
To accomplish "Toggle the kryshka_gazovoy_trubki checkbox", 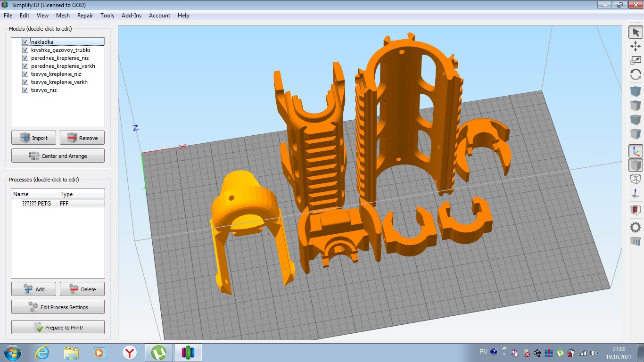I will pyautogui.click(x=25, y=50).
